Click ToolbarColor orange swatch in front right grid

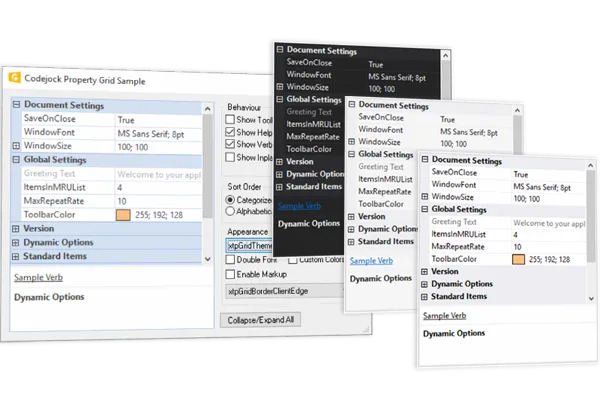tap(518, 260)
